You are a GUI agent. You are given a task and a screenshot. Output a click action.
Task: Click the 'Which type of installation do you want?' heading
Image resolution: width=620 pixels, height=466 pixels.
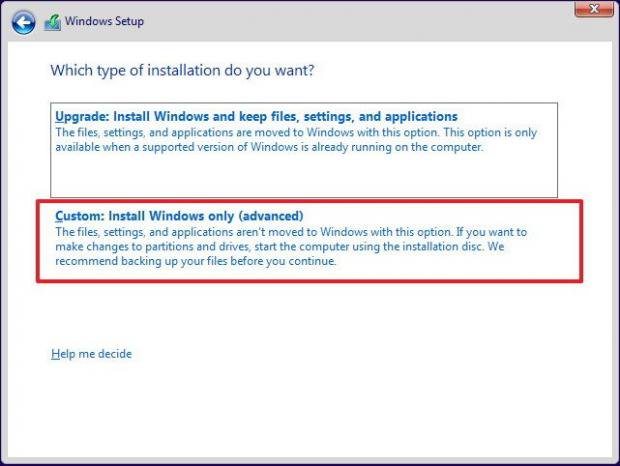(182, 70)
